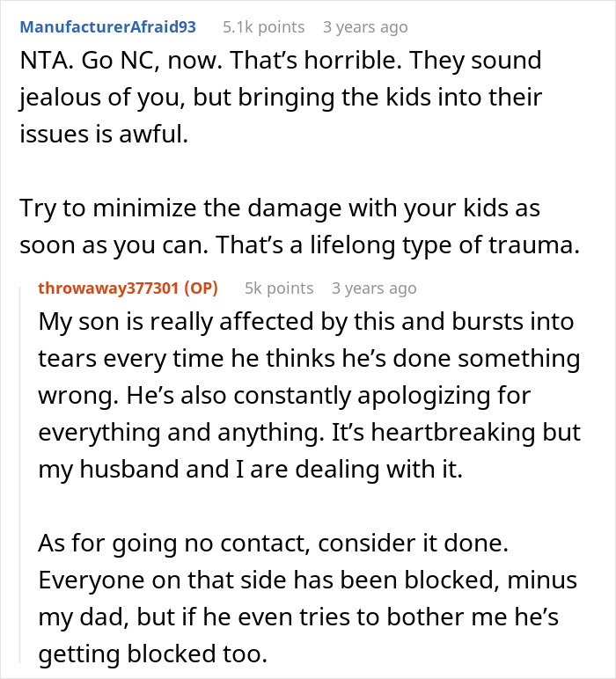Image resolution: width=616 pixels, height=679 pixels.
Task: Open the reply's 3 years ago timestamp
Action: tap(374, 288)
